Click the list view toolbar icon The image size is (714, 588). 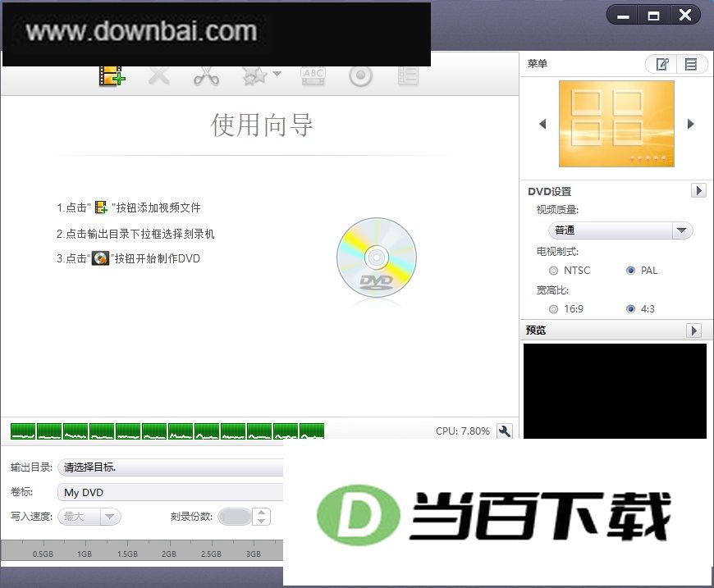(408, 76)
